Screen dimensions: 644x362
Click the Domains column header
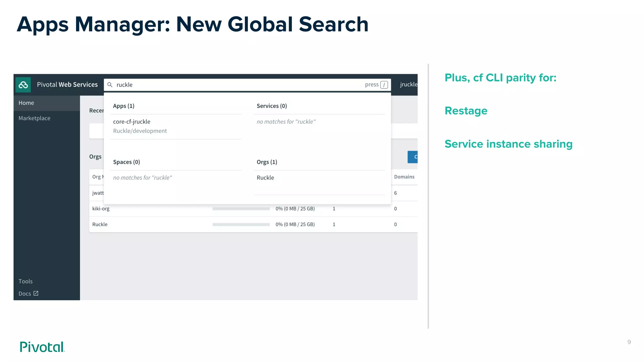pyautogui.click(x=404, y=177)
